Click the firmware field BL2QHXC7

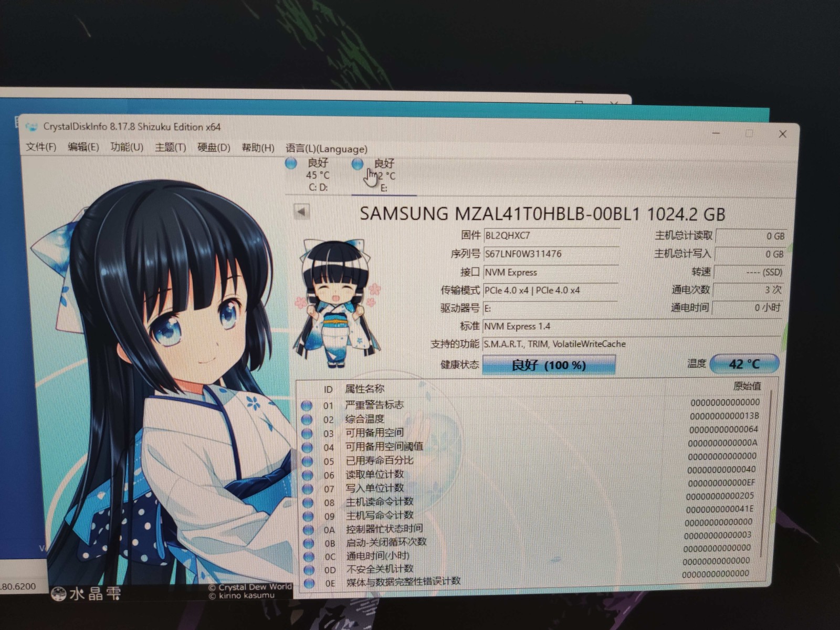[551, 236]
